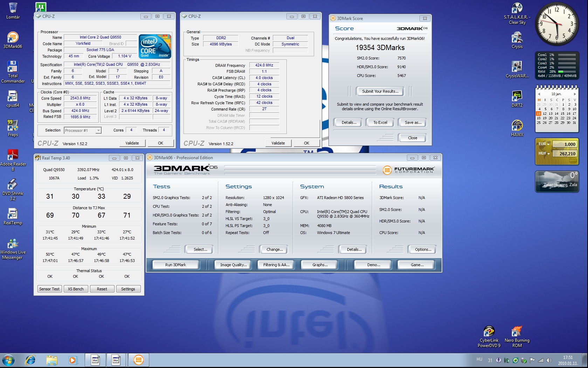Click Submit Your Results button
Screen dimensions: 588x368
coord(380,91)
